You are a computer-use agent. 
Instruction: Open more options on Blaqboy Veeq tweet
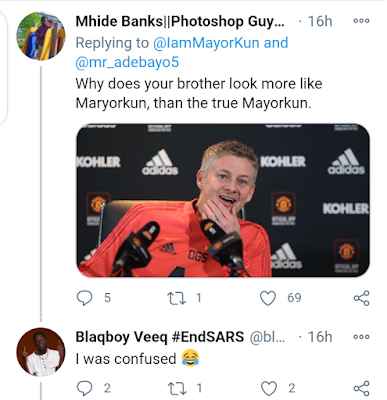361,337
